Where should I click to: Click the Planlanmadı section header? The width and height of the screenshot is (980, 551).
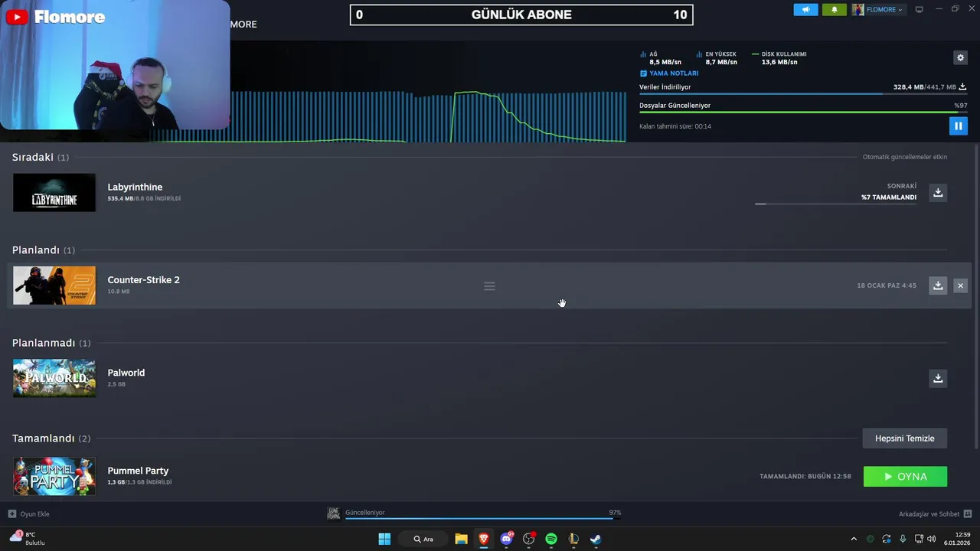click(51, 343)
